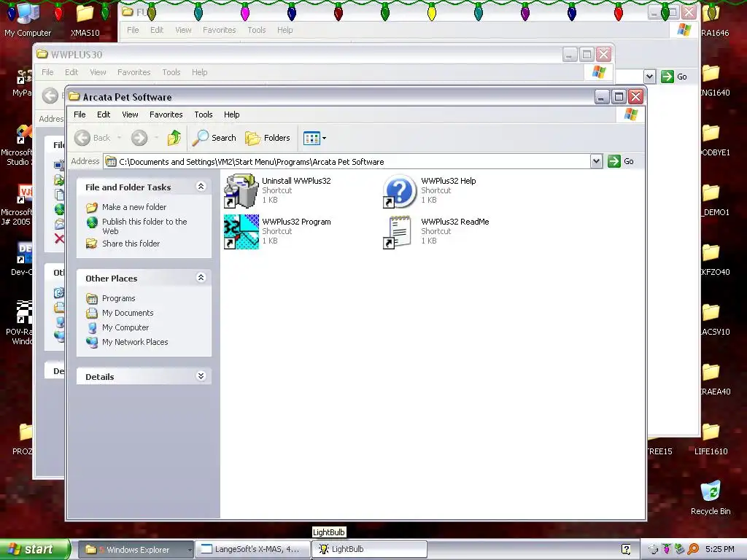Click the Forward arrow in Arcata Pet Software
Screen dimensions: 747x560
tap(139, 138)
